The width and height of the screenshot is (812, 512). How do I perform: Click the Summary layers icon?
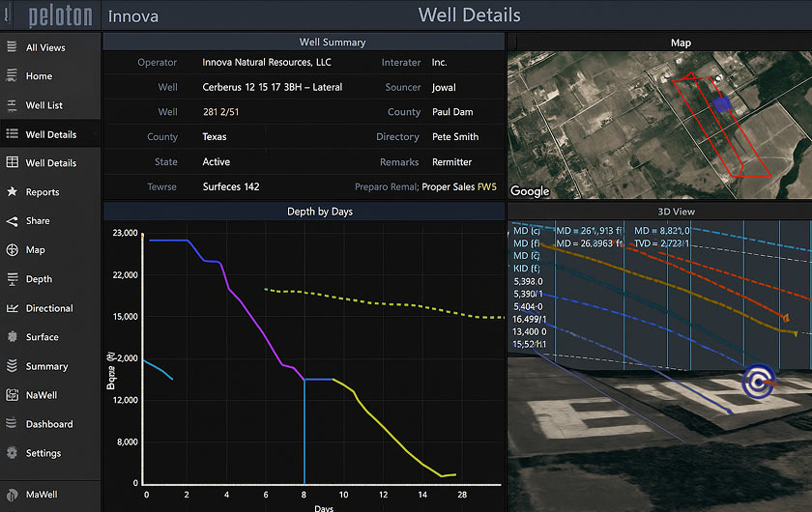[13, 366]
